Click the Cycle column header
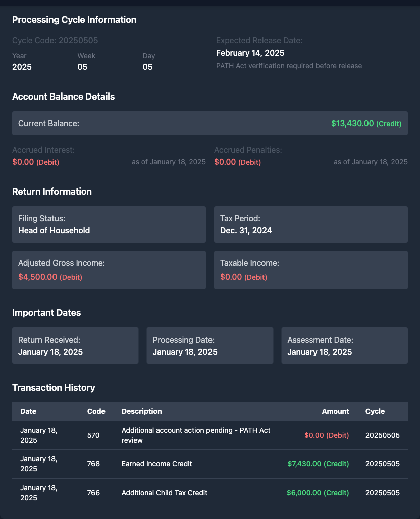The width and height of the screenshot is (420, 519). pos(375,411)
